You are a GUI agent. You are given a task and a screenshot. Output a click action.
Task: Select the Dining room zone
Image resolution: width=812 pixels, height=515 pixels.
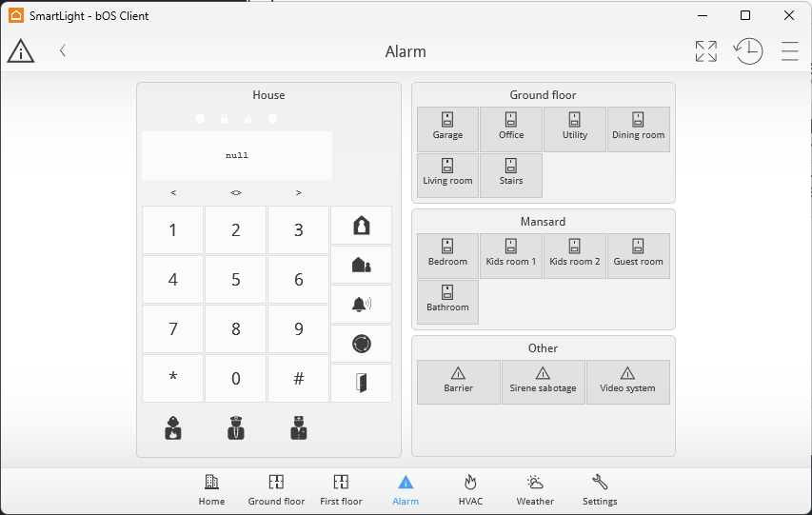(639, 129)
